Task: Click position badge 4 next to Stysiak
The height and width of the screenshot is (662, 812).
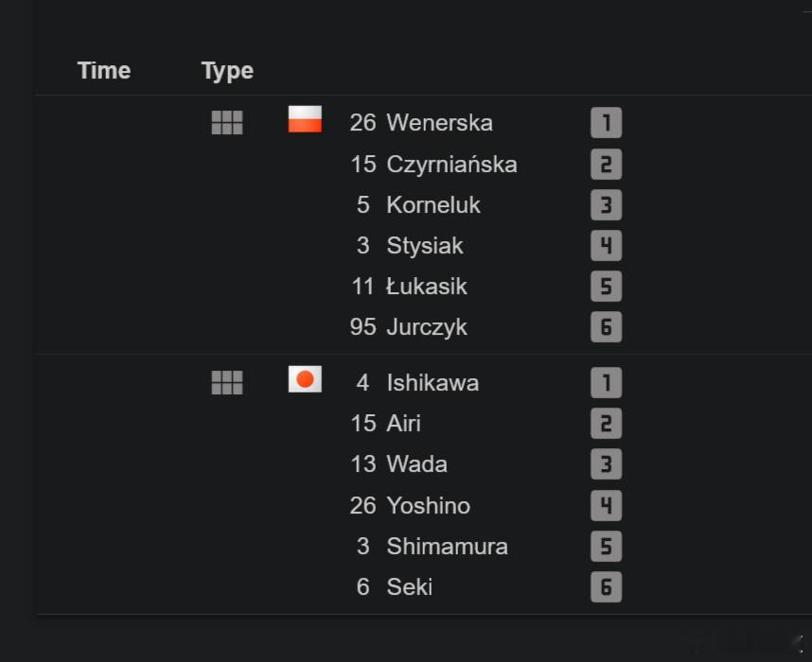Action: (606, 245)
